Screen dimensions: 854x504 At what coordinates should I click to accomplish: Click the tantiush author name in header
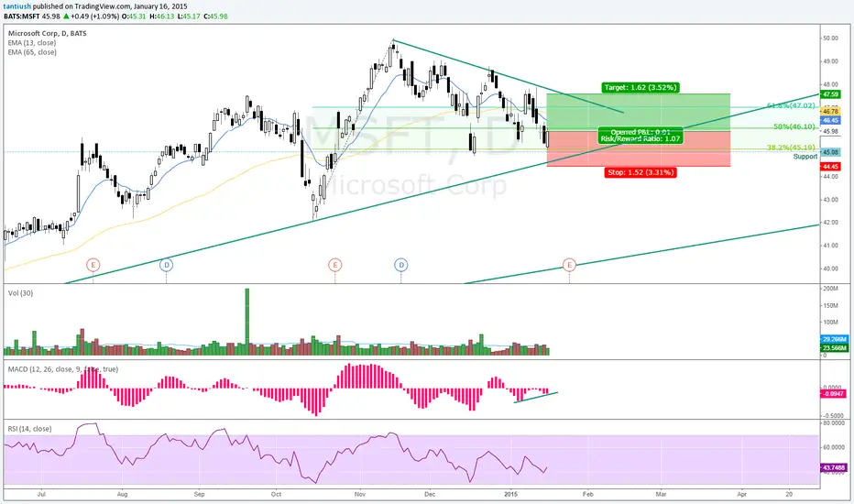point(17,6)
